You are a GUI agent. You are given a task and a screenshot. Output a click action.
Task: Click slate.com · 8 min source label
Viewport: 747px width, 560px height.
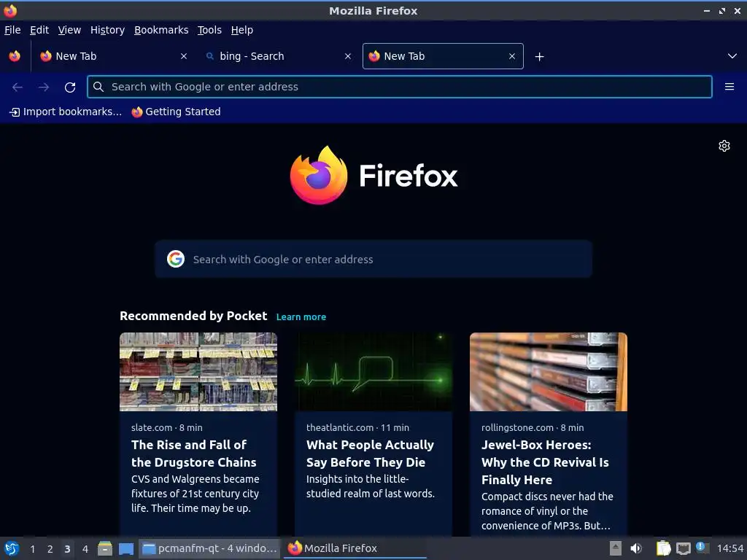(167, 427)
